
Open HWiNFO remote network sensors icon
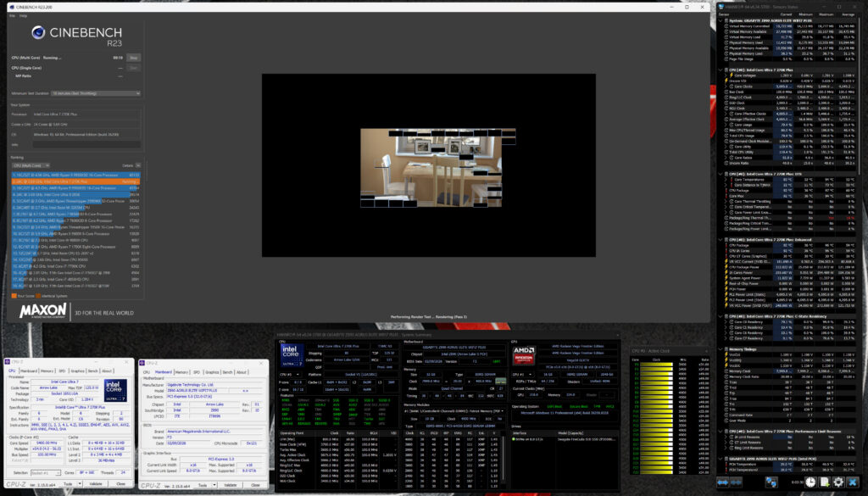coord(771,482)
